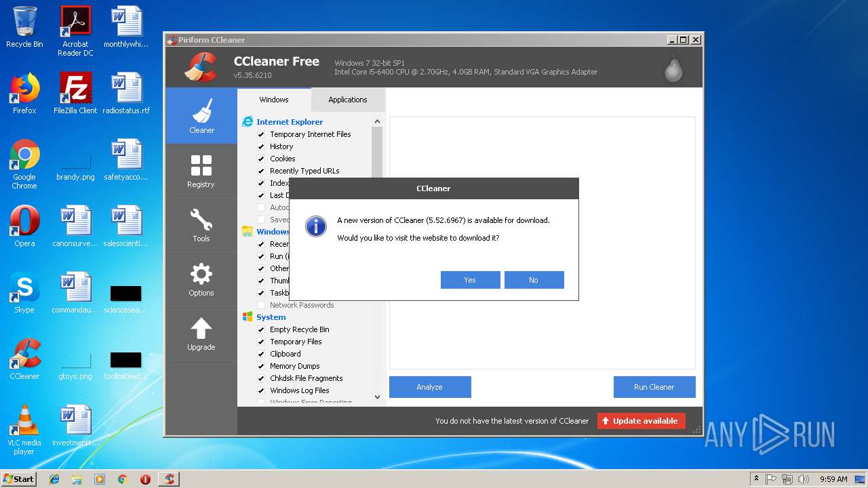Image resolution: width=868 pixels, height=488 pixels.
Task: Click the volume speaker tray icon
Action: tap(804, 479)
